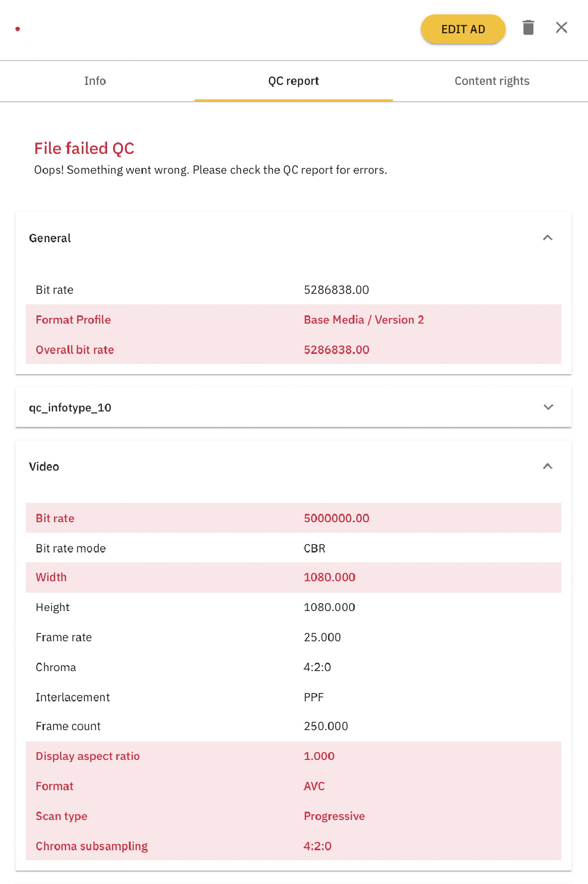Click the Overall bit rate error row

point(293,349)
